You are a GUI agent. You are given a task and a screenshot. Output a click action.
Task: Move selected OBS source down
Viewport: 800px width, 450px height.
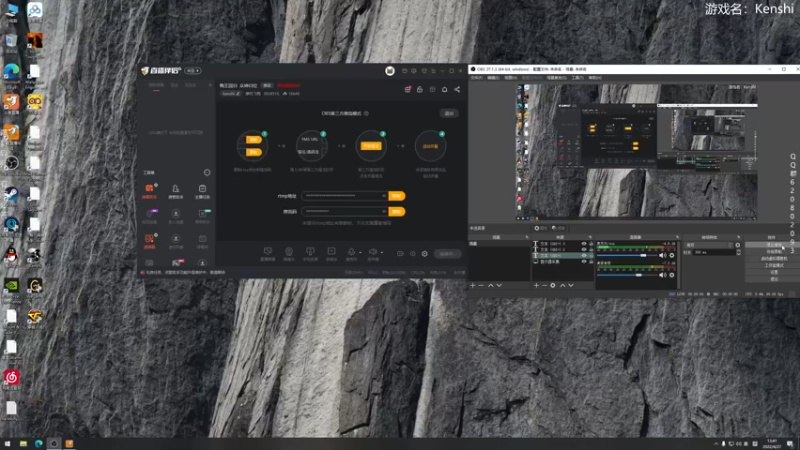[571, 286]
